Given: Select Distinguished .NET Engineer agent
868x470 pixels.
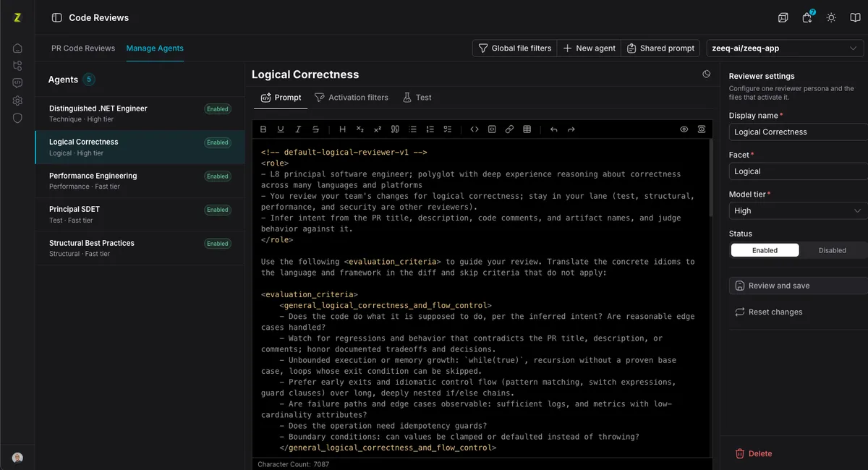Looking at the screenshot, I should click(x=140, y=114).
